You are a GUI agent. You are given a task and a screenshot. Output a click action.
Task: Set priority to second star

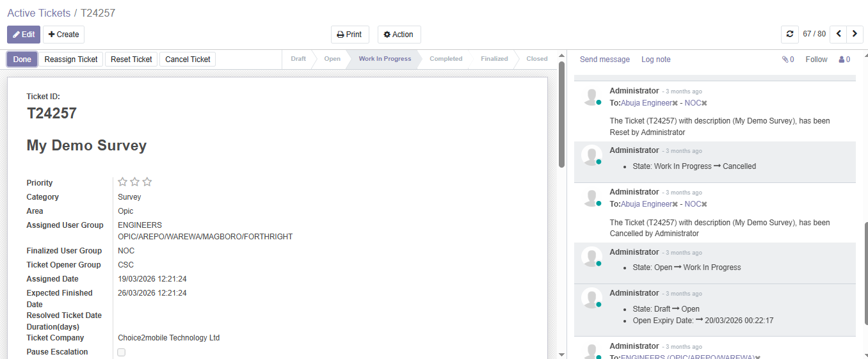coord(135,182)
